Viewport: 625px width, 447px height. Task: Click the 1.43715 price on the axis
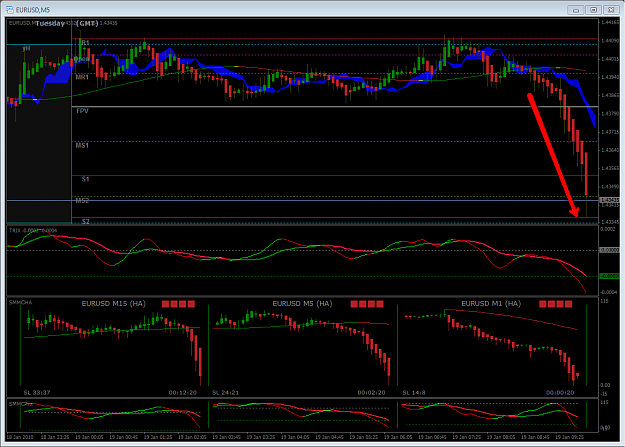pyautogui.click(x=610, y=132)
